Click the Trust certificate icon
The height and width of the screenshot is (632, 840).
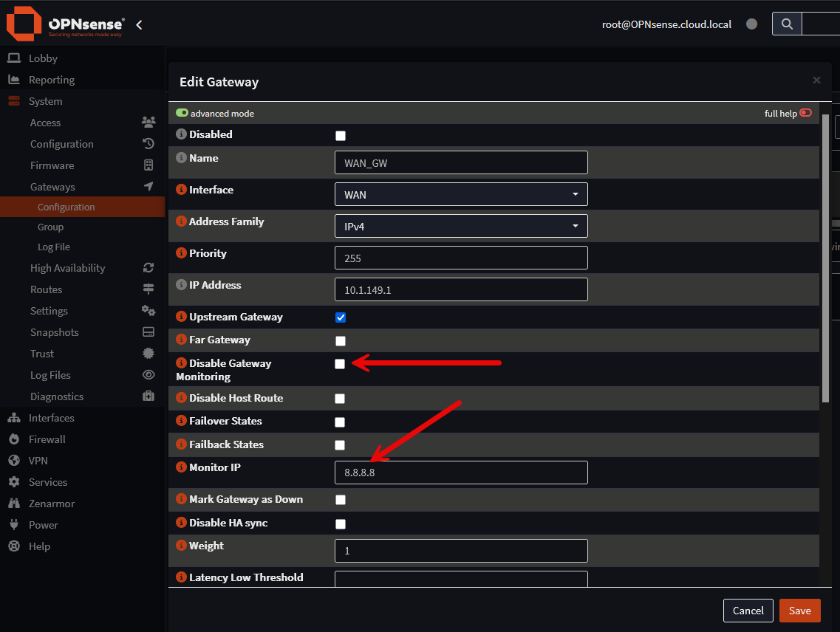tap(148, 354)
